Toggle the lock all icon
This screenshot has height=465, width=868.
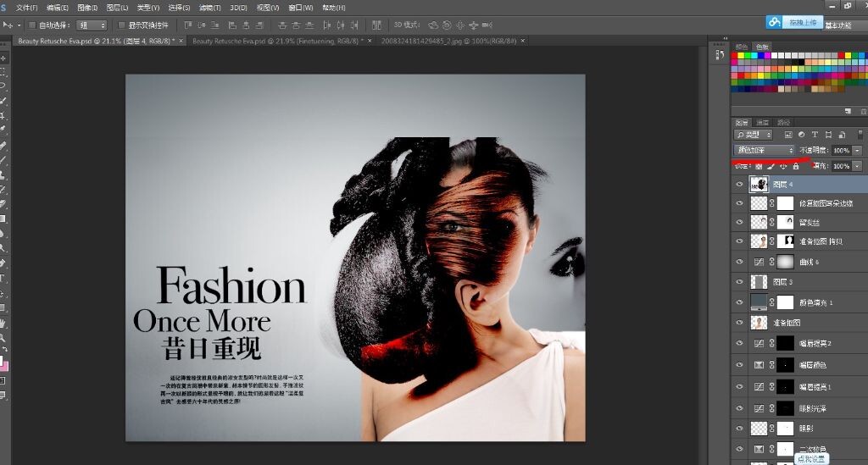795,166
